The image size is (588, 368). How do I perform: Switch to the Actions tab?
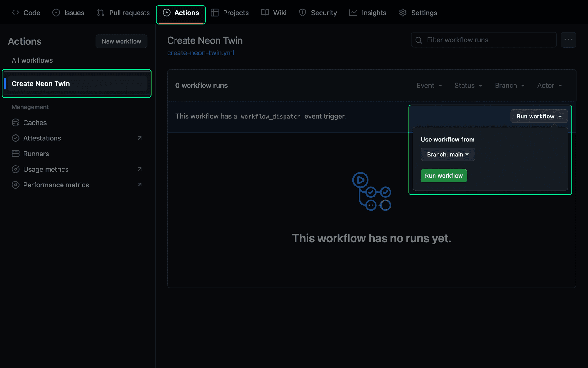(181, 13)
